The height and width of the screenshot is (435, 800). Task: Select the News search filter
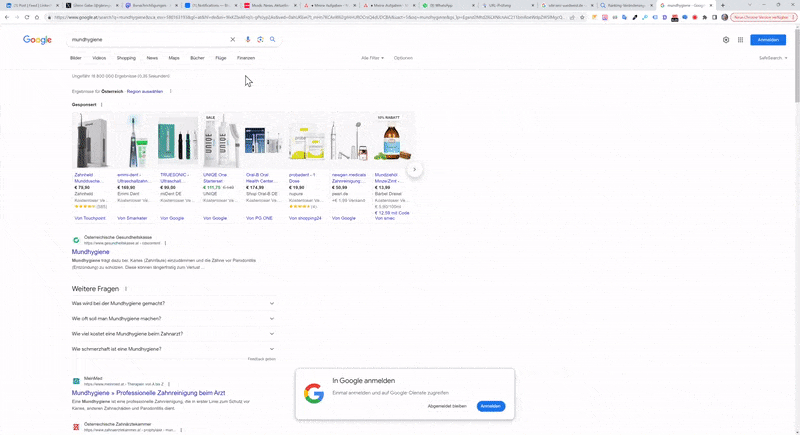click(152, 58)
